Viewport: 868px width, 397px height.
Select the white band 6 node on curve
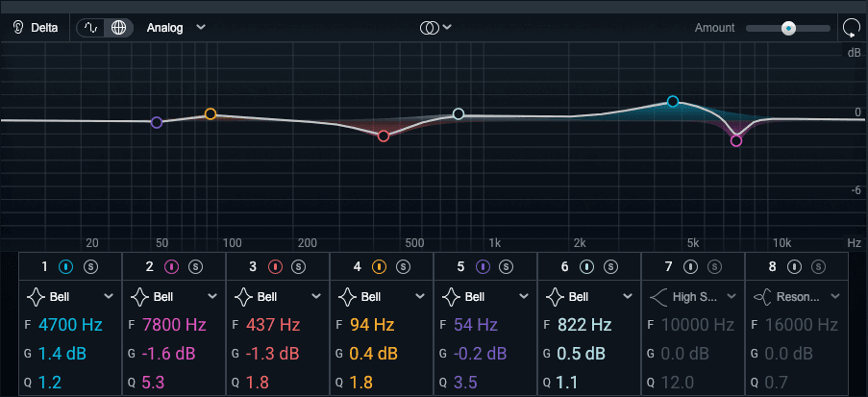click(459, 113)
